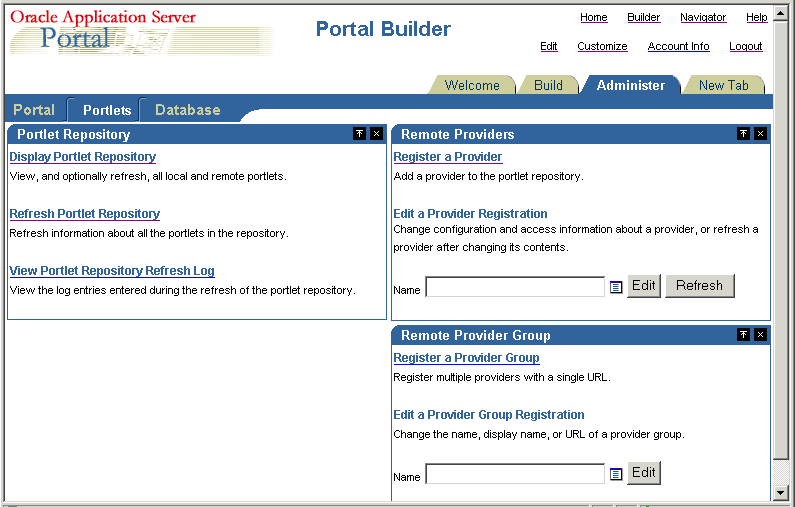Click the Edit a Provider Registration heading
795x507 pixels.
[x=471, y=213]
